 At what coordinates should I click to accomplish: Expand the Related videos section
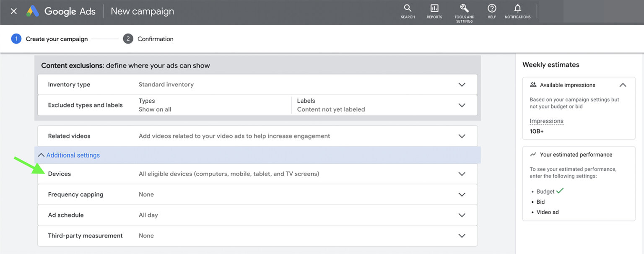coord(462,136)
